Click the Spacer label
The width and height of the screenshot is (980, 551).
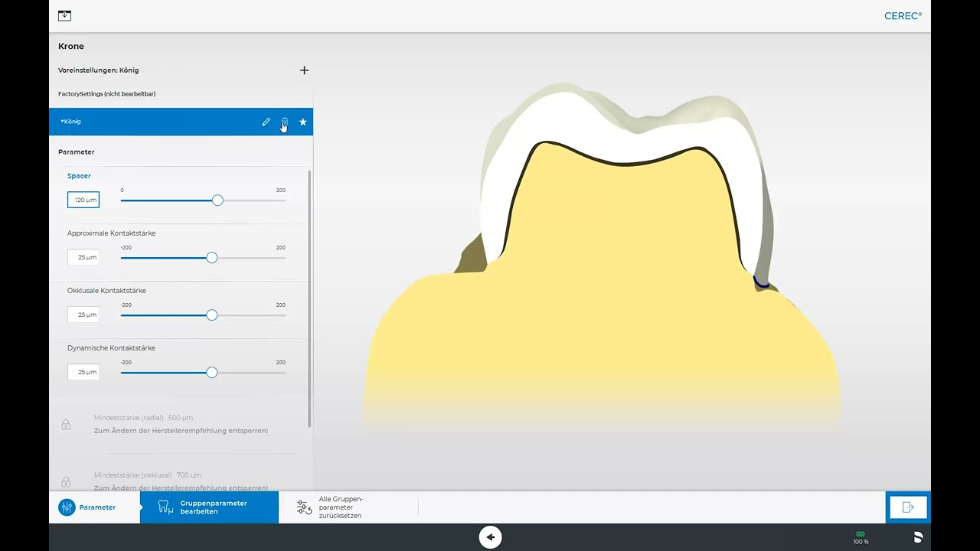(79, 176)
